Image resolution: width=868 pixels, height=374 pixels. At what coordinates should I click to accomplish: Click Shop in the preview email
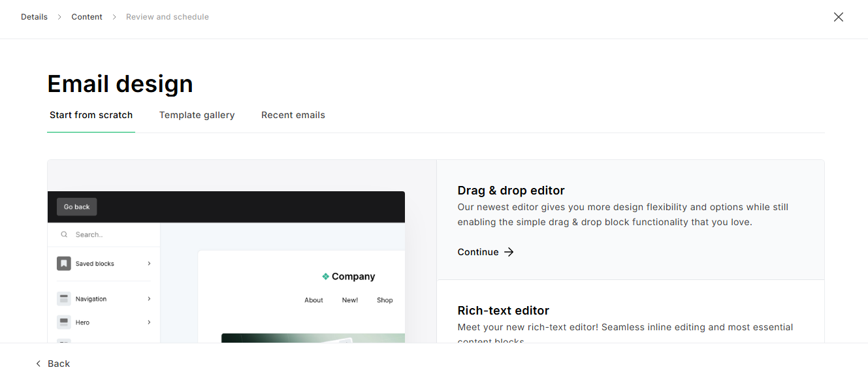click(x=385, y=300)
